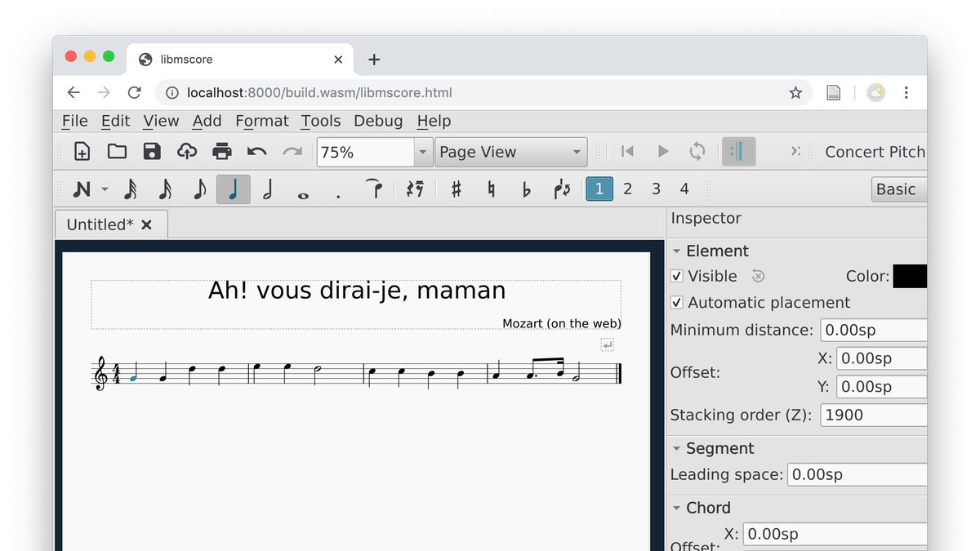Toggle the augmentation dot

[338, 196]
